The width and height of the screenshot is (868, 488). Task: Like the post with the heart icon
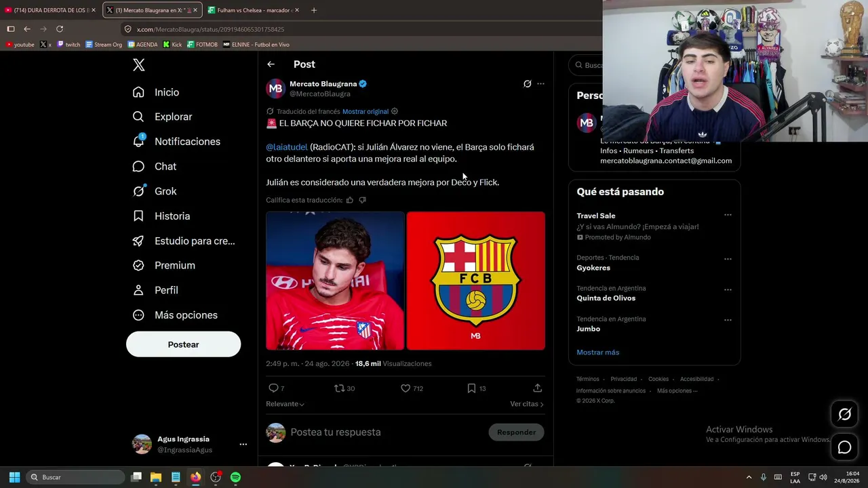[406, 388]
